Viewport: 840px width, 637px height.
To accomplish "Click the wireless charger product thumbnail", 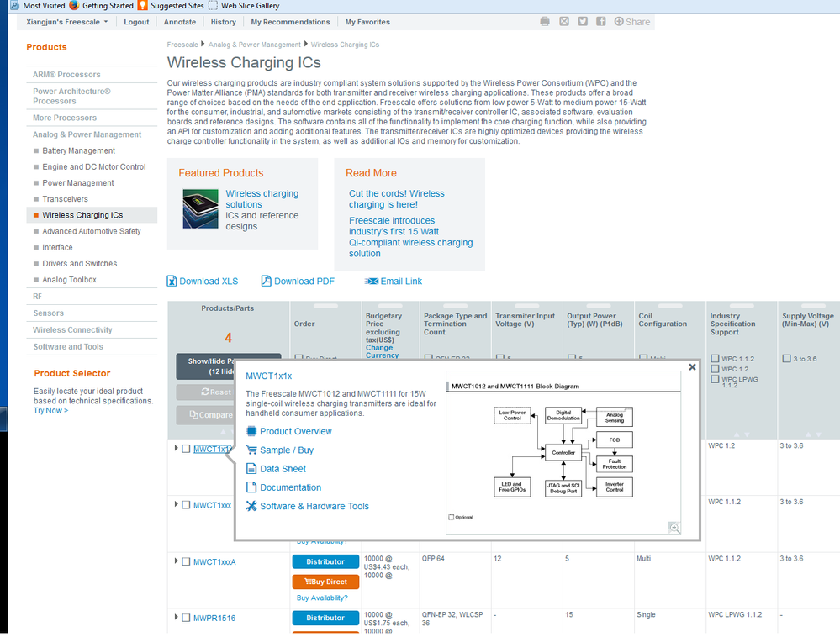I will coord(200,208).
